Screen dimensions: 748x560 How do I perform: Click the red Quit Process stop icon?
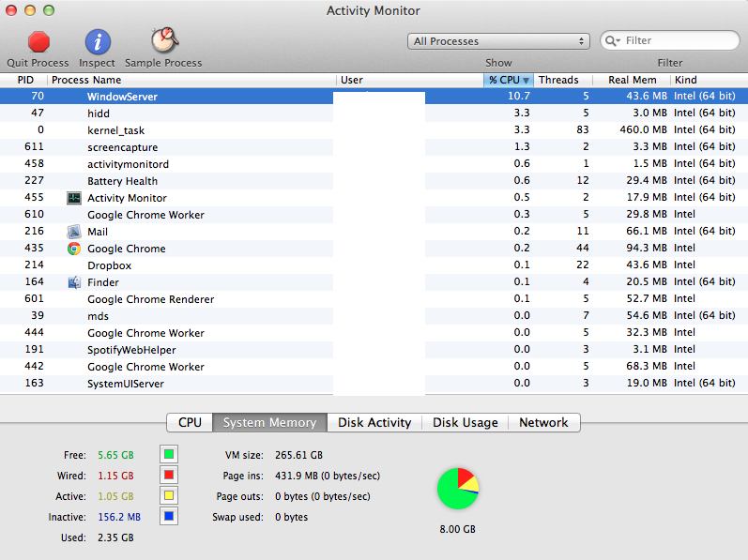tap(38, 41)
